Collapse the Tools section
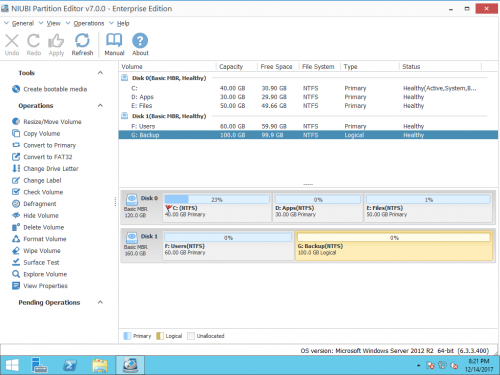 pyautogui.click(x=100, y=73)
